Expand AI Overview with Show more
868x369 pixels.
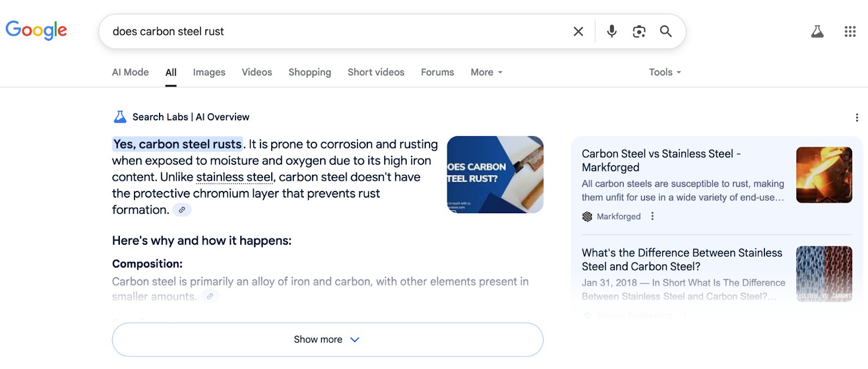click(x=327, y=340)
